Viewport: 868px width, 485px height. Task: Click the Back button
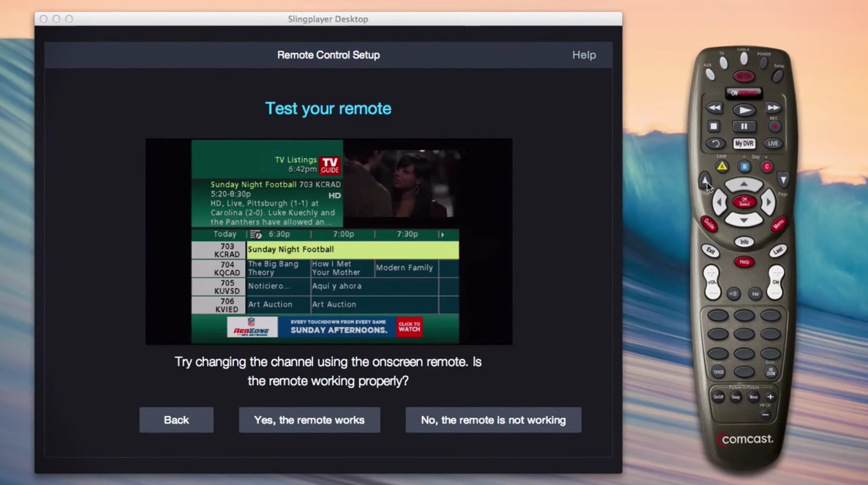176,420
